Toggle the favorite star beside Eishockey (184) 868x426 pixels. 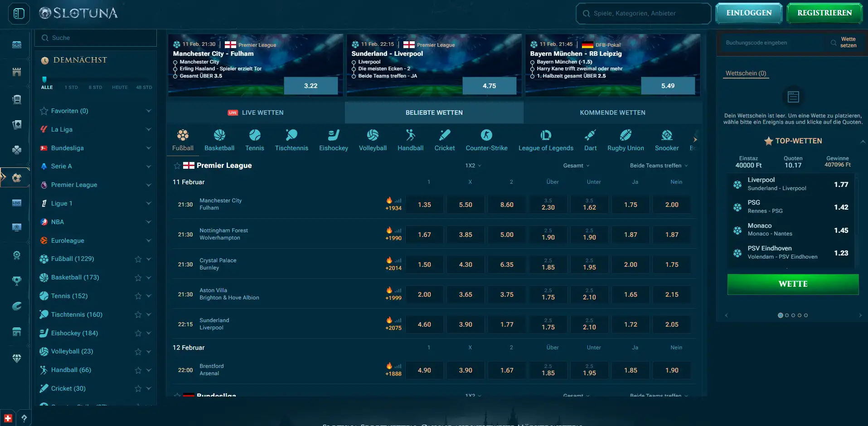coord(137,333)
